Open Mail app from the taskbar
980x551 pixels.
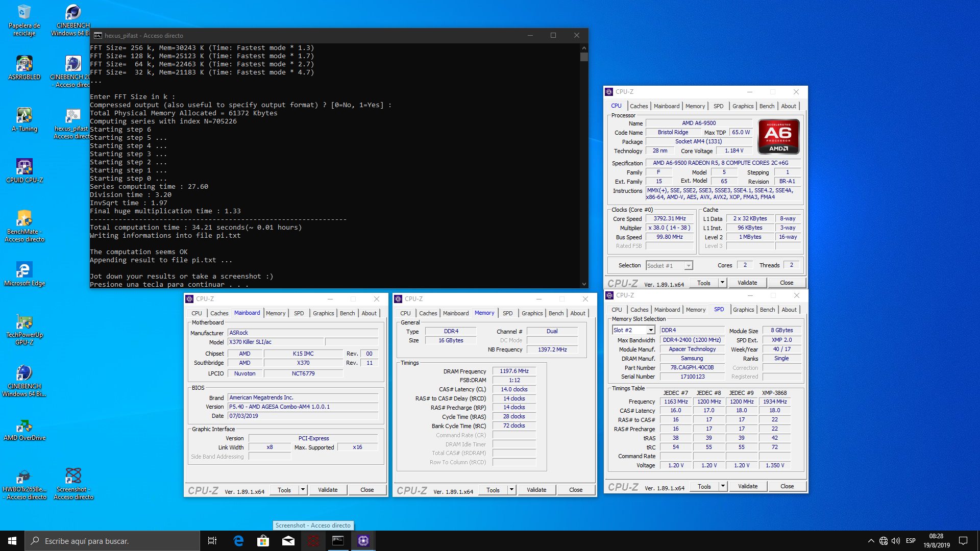(288, 541)
